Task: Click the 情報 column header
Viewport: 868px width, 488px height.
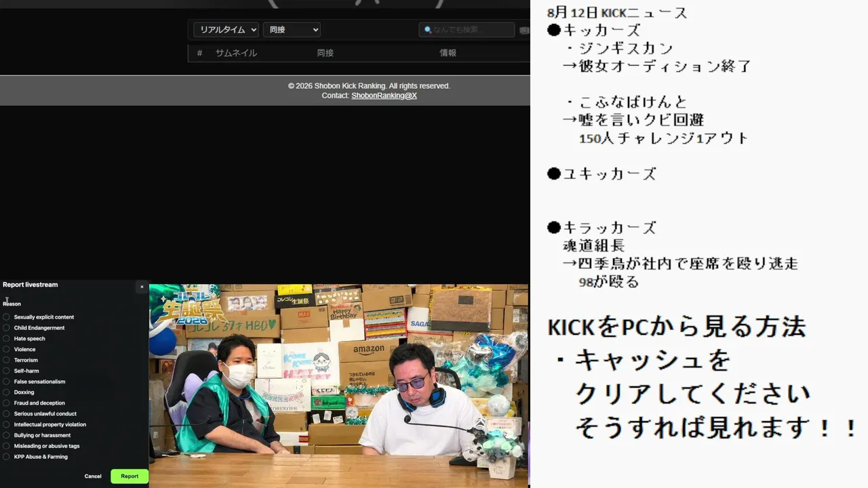Action: [x=448, y=53]
